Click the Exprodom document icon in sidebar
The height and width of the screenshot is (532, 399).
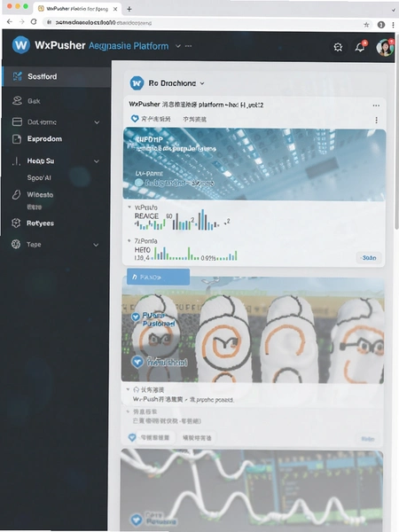[17, 139]
